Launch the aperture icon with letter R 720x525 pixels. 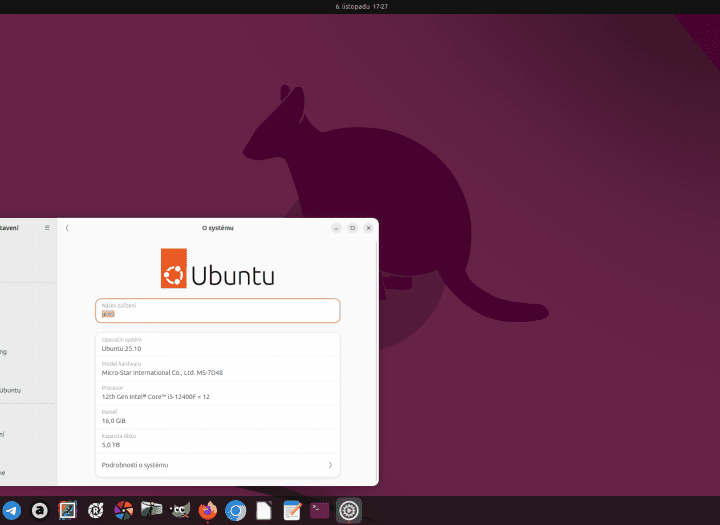click(x=96, y=510)
